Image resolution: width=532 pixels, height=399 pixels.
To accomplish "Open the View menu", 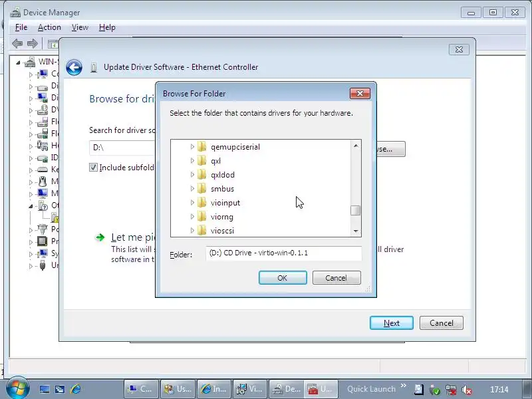I will [x=80, y=27].
